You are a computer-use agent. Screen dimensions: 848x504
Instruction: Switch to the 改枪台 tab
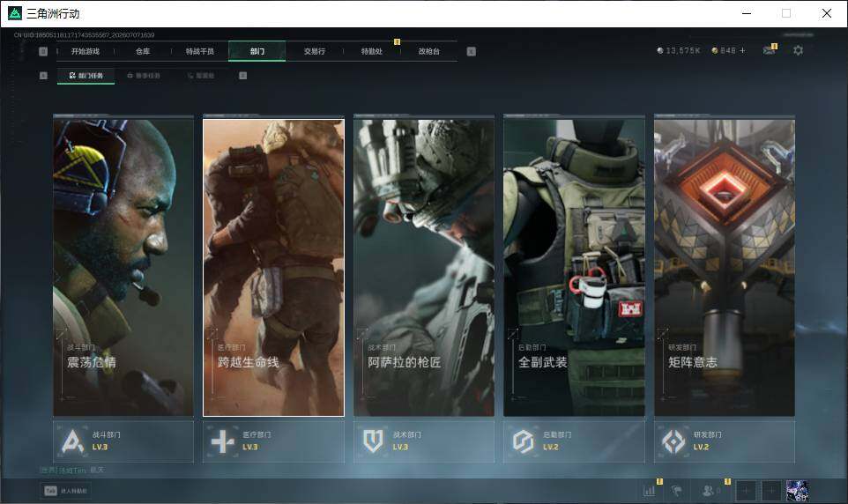[x=429, y=51]
